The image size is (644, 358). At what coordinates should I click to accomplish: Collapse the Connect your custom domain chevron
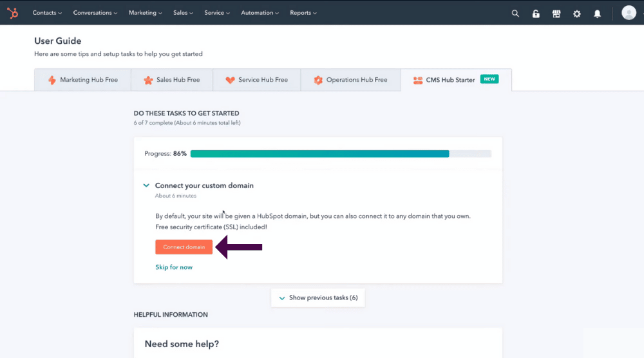tap(146, 185)
